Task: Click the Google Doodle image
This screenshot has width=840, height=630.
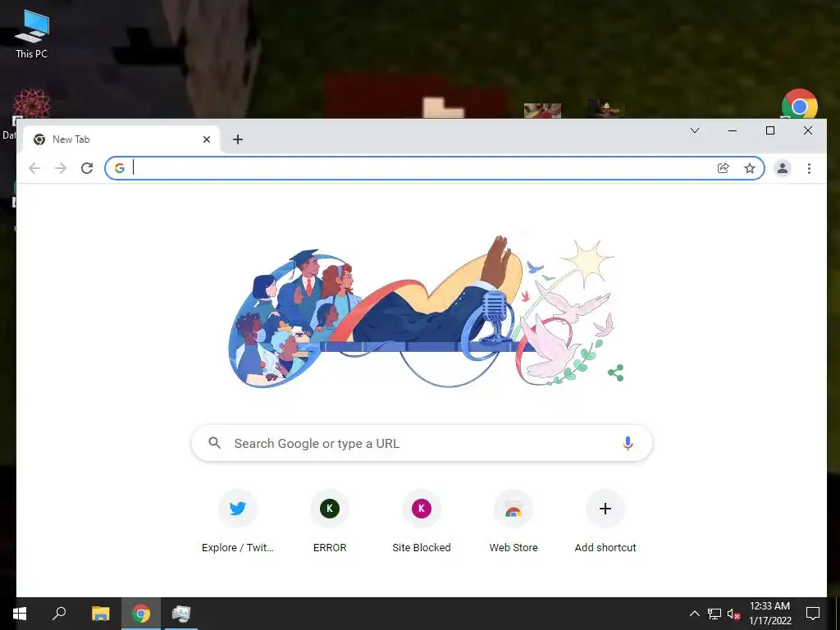Action: pos(422,311)
